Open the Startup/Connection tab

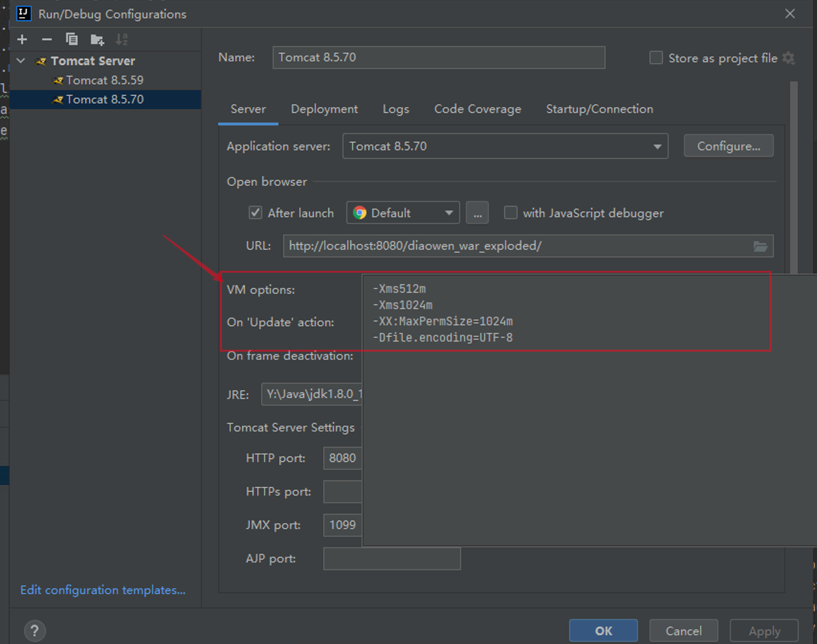[x=599, y=109]
